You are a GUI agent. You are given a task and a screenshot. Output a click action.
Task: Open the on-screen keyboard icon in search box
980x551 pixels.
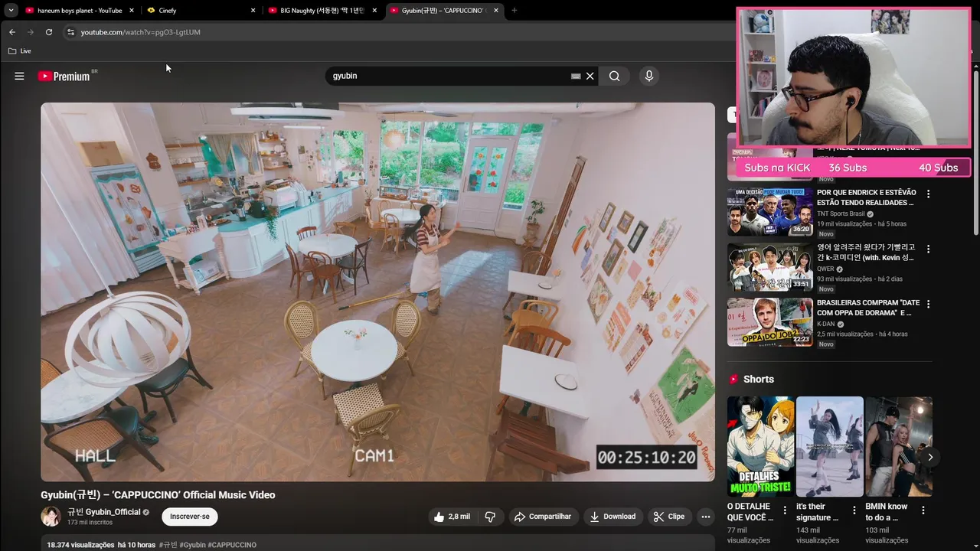point(576,76)
